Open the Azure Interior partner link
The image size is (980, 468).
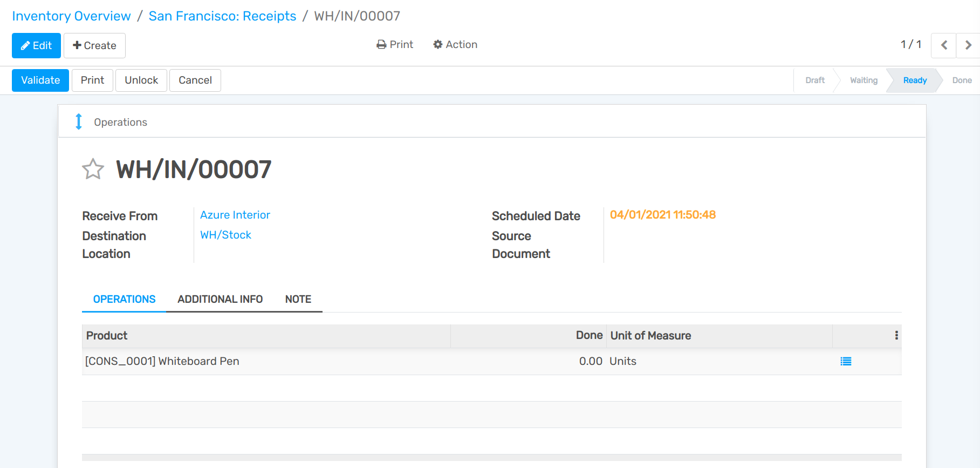[x=235, y=215]
